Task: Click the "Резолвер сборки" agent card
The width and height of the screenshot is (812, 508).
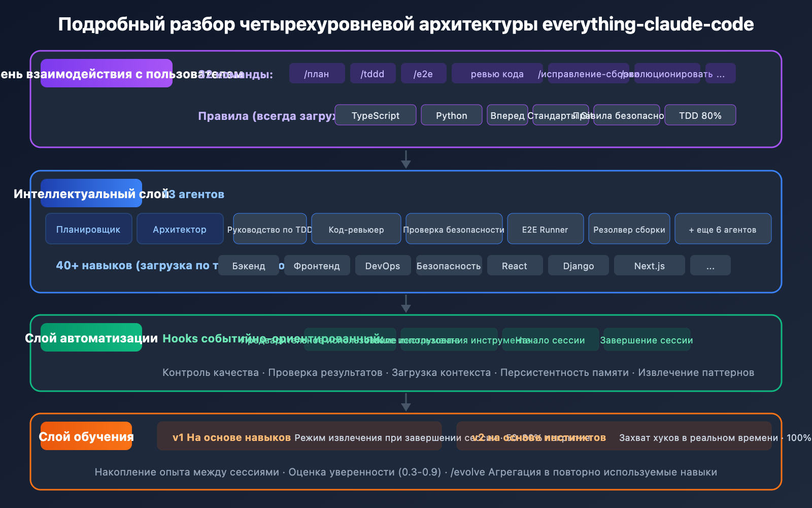Action: (x=629, y=229)
